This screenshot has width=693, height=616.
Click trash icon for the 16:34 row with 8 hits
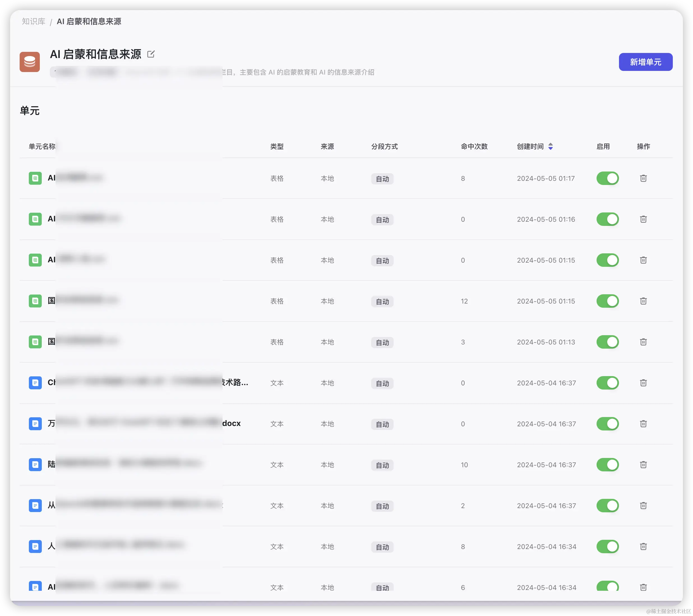(643, 546)
